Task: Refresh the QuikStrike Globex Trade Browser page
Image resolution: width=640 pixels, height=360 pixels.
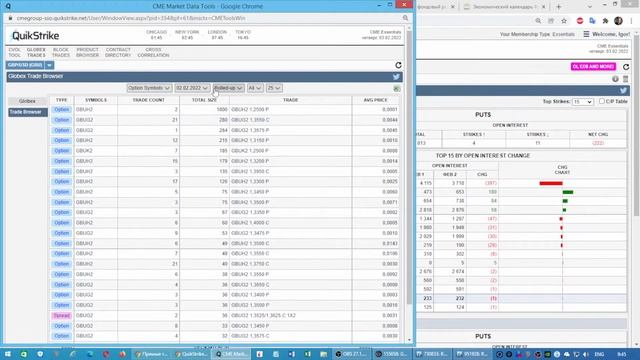Action: click(x=398, y=65)
